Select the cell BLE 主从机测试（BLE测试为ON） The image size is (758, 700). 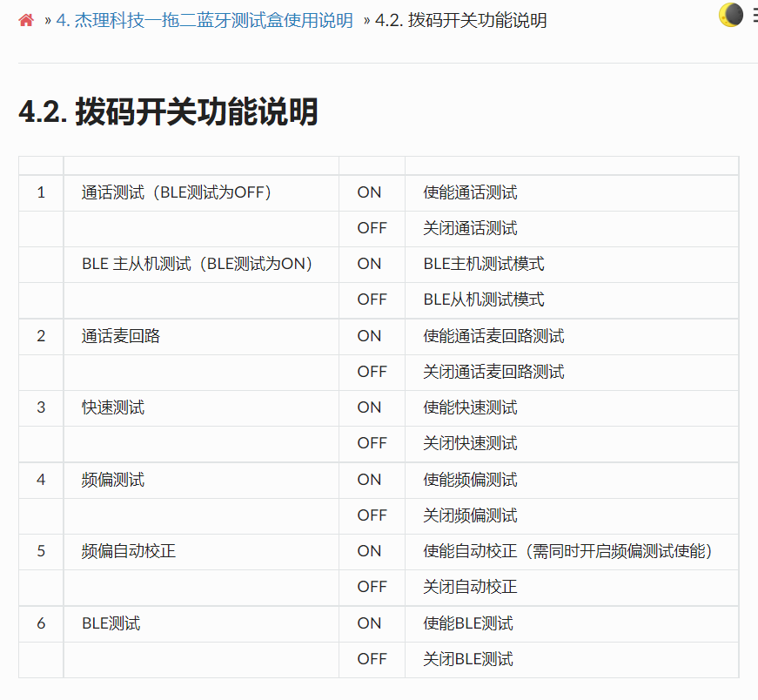pos(201,264)
